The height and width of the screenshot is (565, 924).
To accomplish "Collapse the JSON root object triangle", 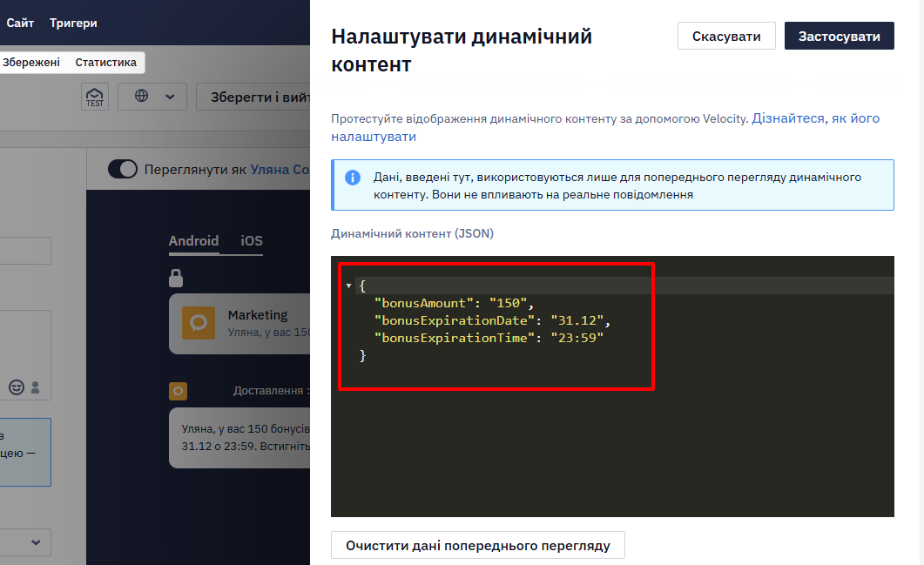I will click(x=349, y=286).
